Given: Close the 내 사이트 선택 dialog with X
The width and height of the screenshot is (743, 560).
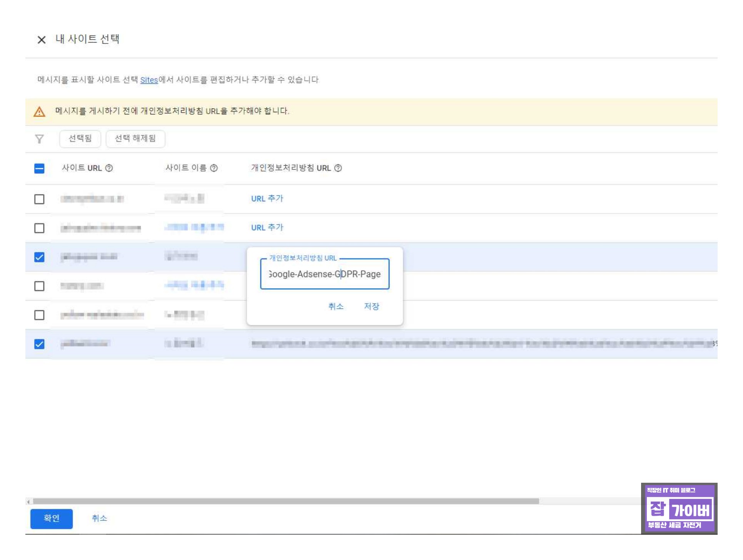Looking at the screenshot, I should pyautogui.click(x=42, y=40).
